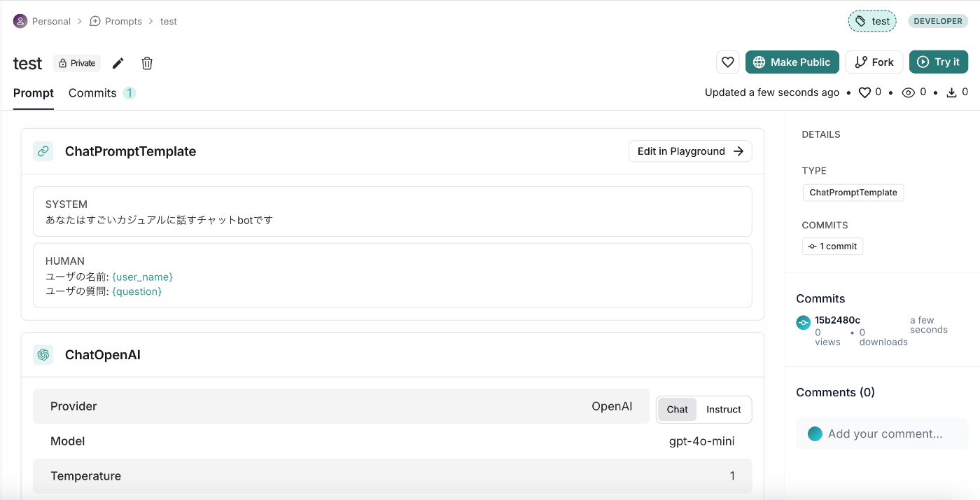Open commit 15b2480c
The image size is (980, 500).
click(x=837, y=321)
